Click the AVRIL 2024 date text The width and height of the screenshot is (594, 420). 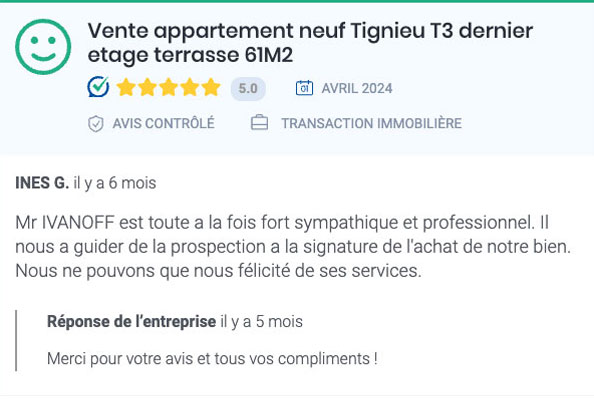click(x=357, y=89)
